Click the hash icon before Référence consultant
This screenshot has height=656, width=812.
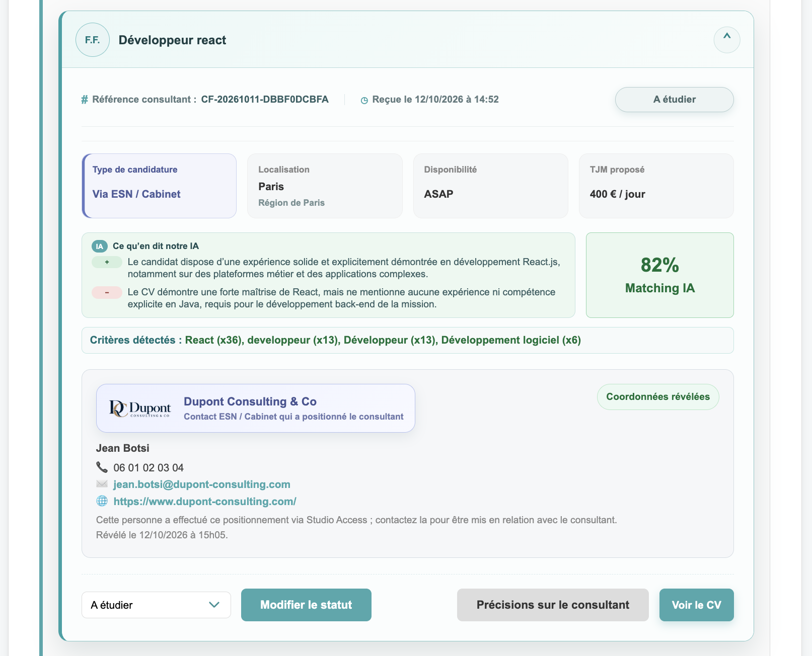click(x=85, y=100)
